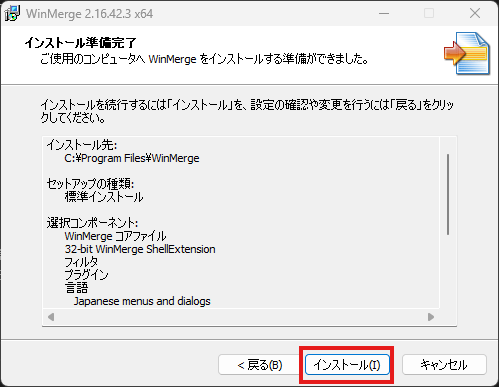Click the WinMerge 2.16.42.3 x64 window title
The width and height of the screenshot is (499, 387).
(90, 14)
